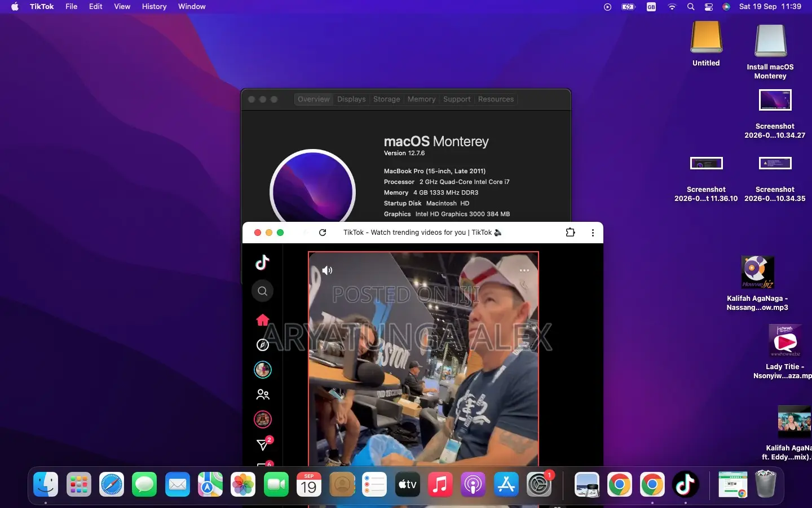The width and height of the screenshot is (812, 508).
Task: Open the Window menu
Action: pyautogui.click(x=192, y=7)
